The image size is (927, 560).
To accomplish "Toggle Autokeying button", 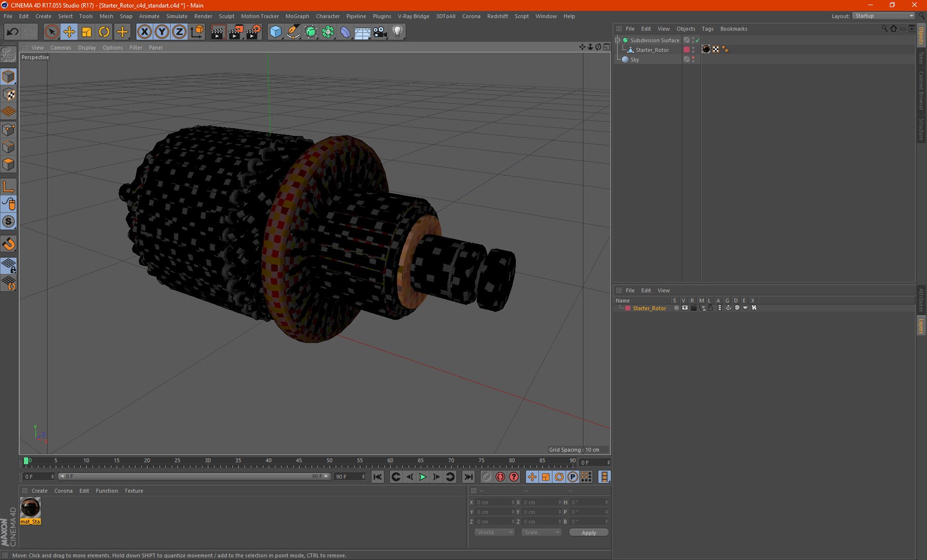I will [500, 477].
